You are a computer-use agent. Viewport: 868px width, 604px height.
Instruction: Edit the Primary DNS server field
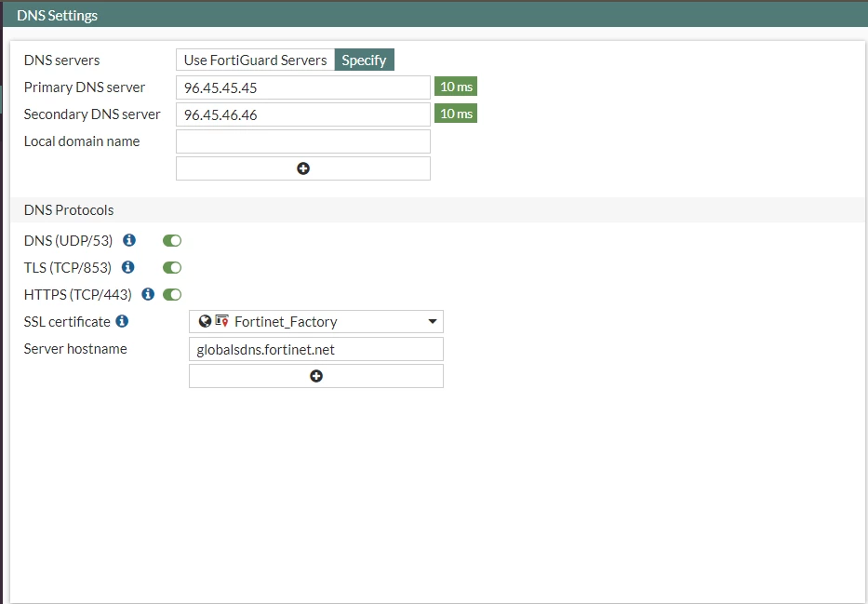point(302,87)
